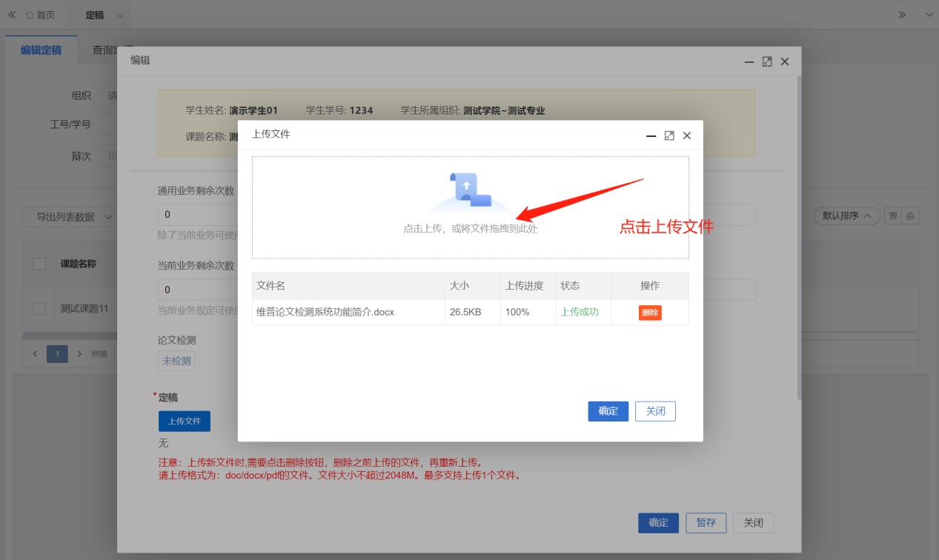
Task: Click the column layout icon next to 默认排序
Action: pyautogui.click(x=894, y=216)
